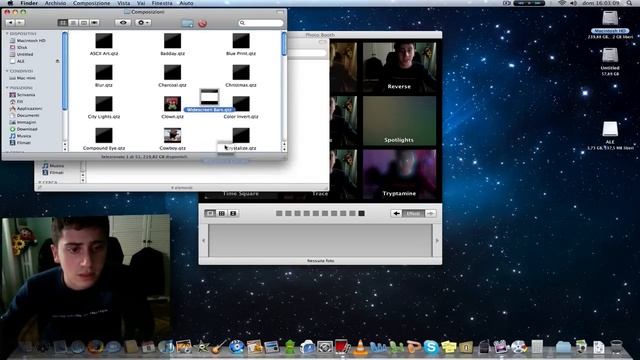Open the Action gear dropdown in Finder

pos(142,23)
